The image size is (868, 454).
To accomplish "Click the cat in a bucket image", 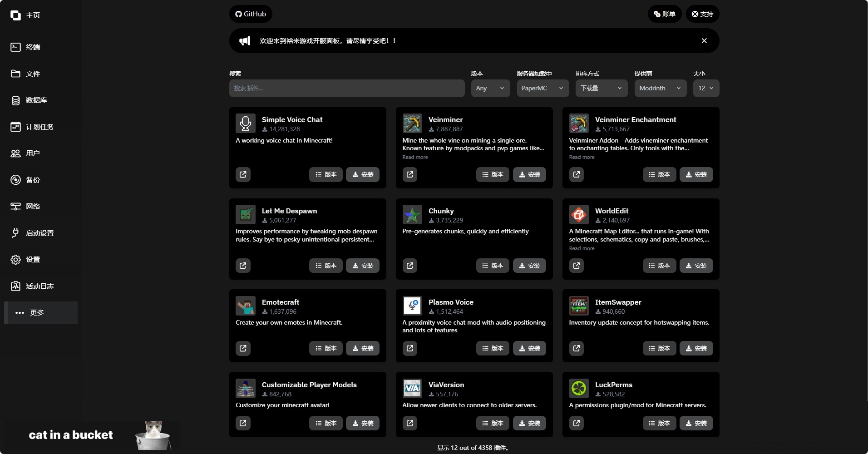I will [x=153, y=435].
